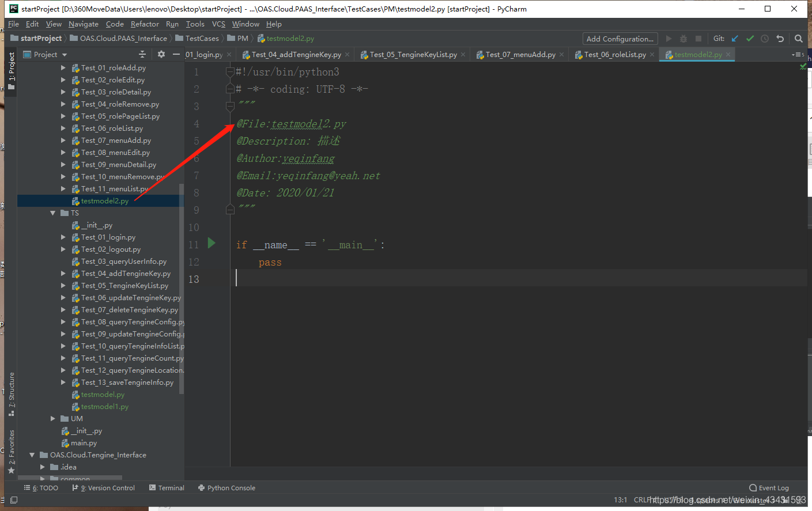Click the Git commit checkmark icon
The image size is (812, 511).
[x=750, y=39]
